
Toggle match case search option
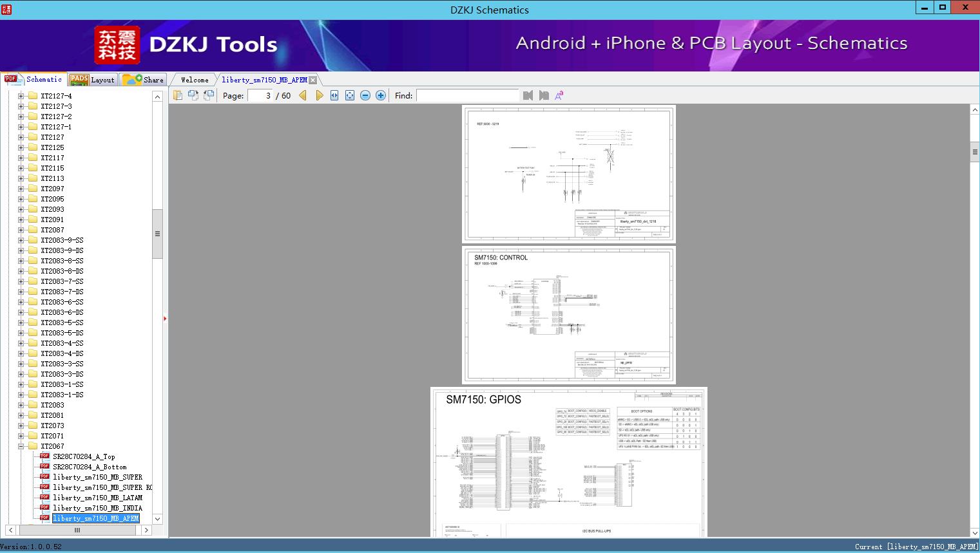point(559,95)
